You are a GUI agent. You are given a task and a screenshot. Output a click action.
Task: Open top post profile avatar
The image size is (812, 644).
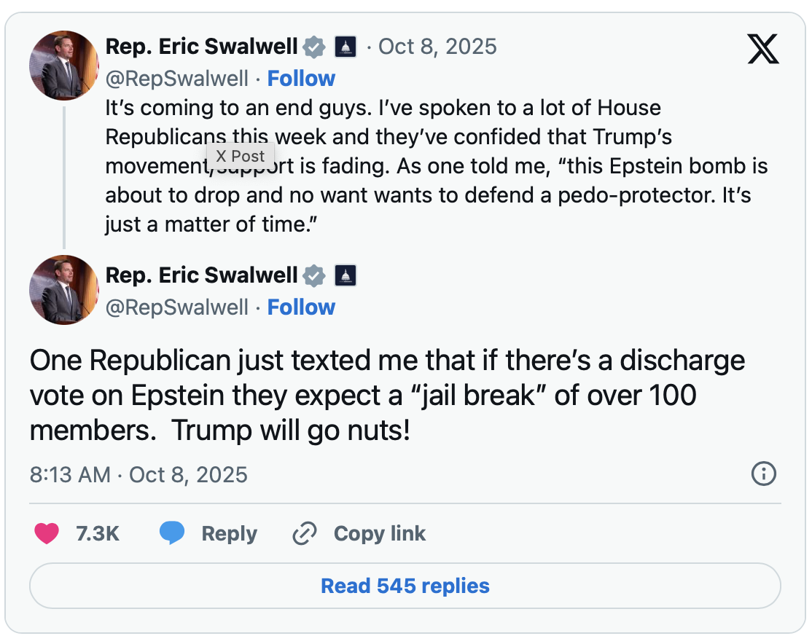[x=63, y=66]
